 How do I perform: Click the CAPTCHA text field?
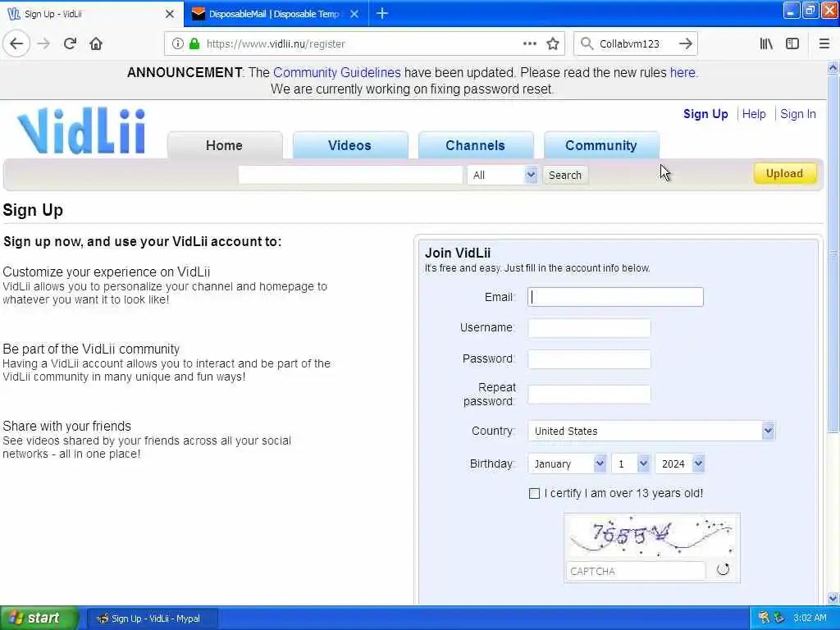click(x=636, y=572)
